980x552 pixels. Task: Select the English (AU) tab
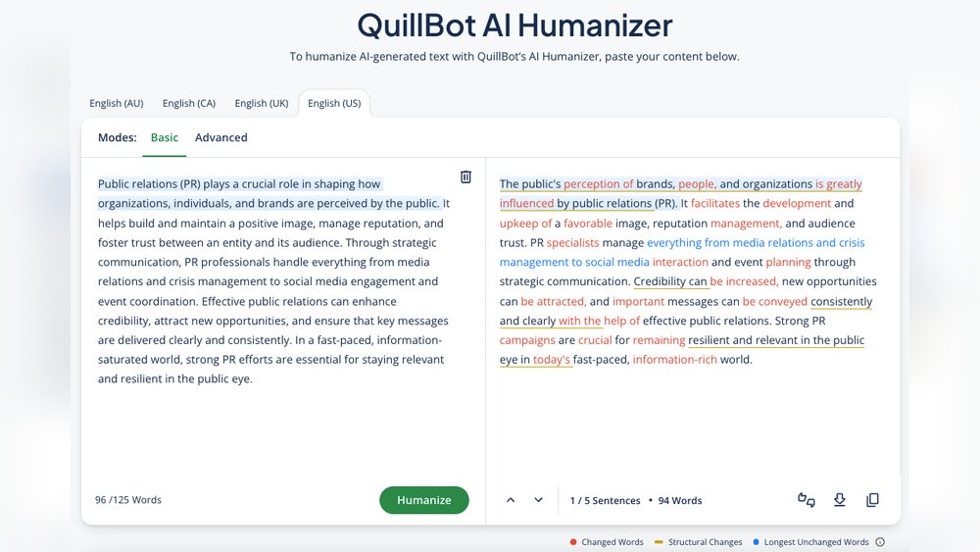pos(117,103)
